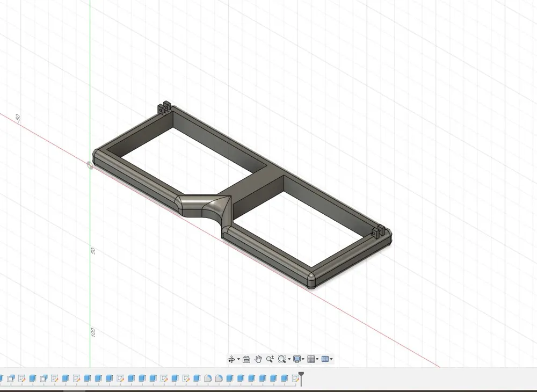
Task: Open the Display Settings monitor icon
Action: click(297, 359)
